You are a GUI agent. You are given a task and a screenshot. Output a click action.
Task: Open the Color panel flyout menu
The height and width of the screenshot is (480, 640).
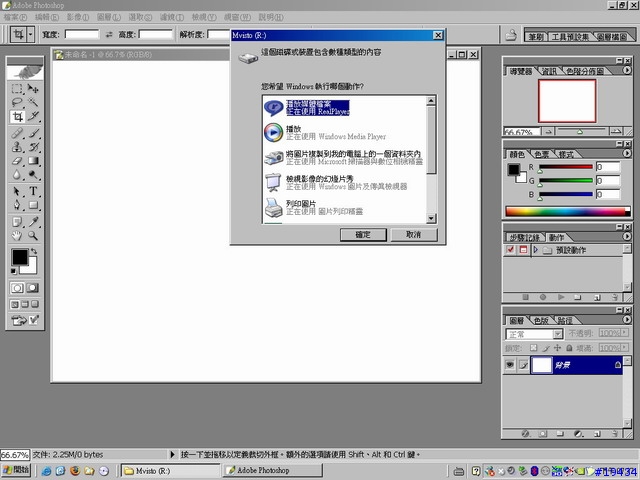point(627,153)
